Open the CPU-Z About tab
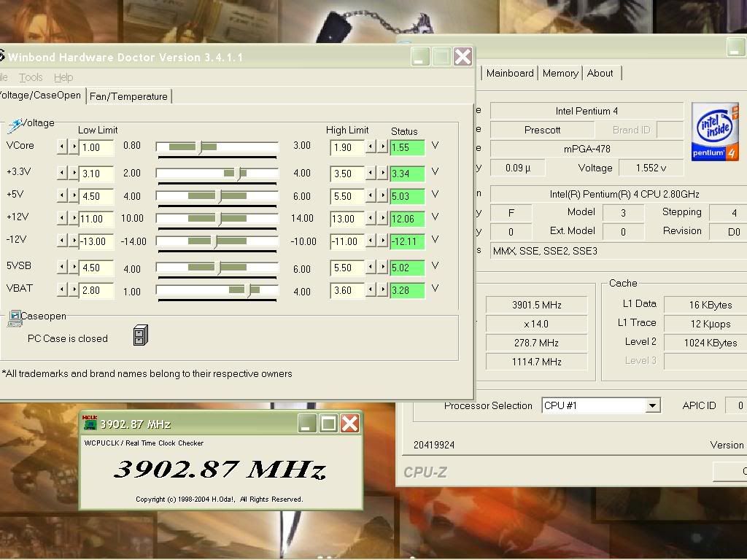 (600, 73)
